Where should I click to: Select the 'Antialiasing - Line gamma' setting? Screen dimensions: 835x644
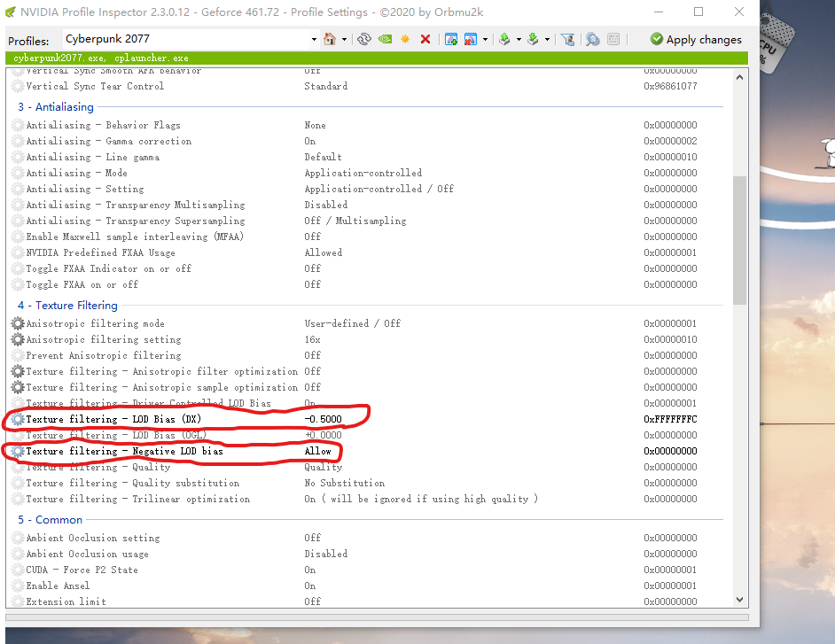pyautogui.click(x=93, y=157)
